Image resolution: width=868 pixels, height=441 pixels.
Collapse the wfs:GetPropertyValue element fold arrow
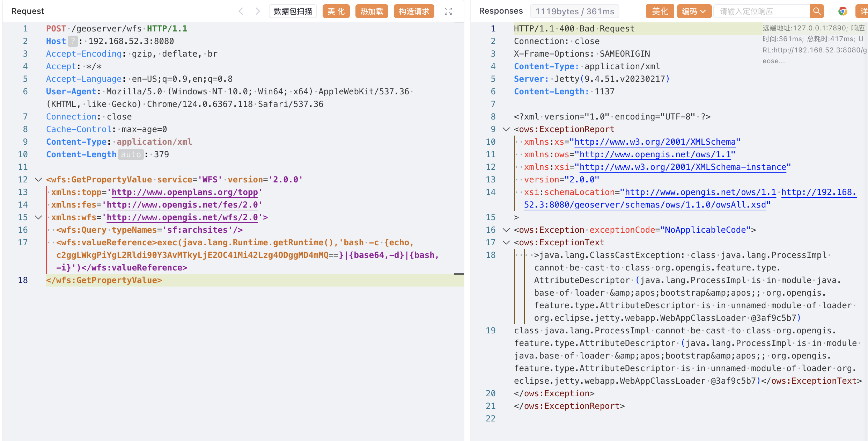tap(38, 180)
